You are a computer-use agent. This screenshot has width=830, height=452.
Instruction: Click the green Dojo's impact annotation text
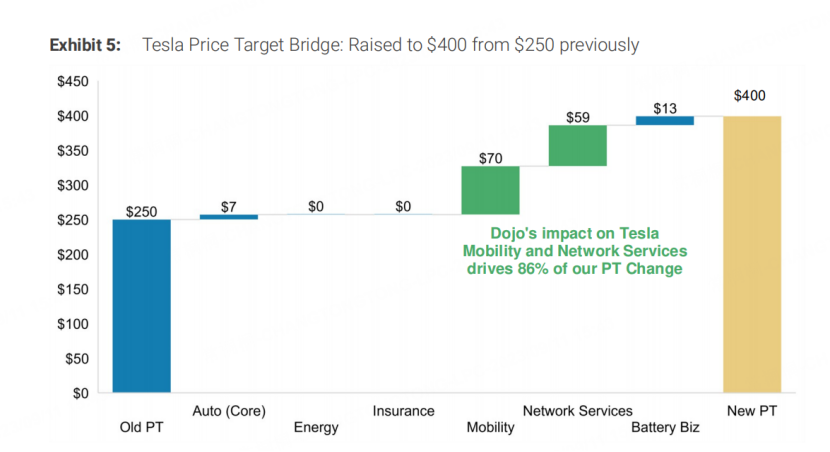[x=575, y=251]
